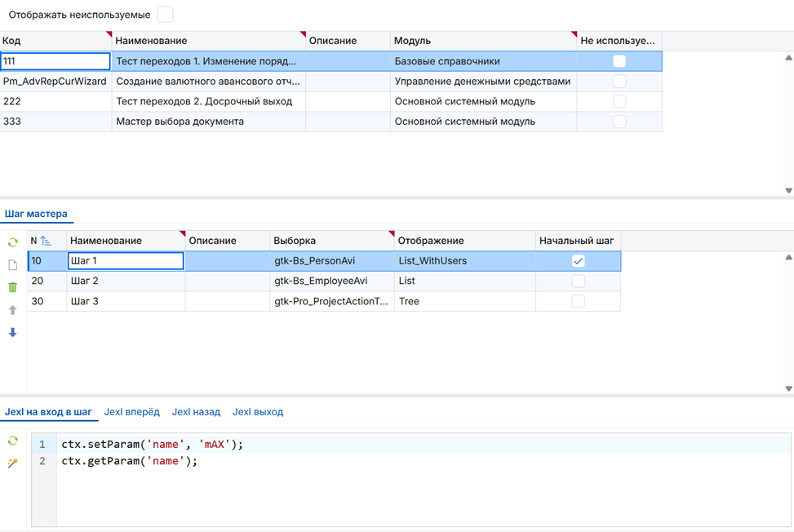The width and height of the screenshot is (794, 532).
Task: Move the step down with blue arrow
Action: click(x=12, y=332)
